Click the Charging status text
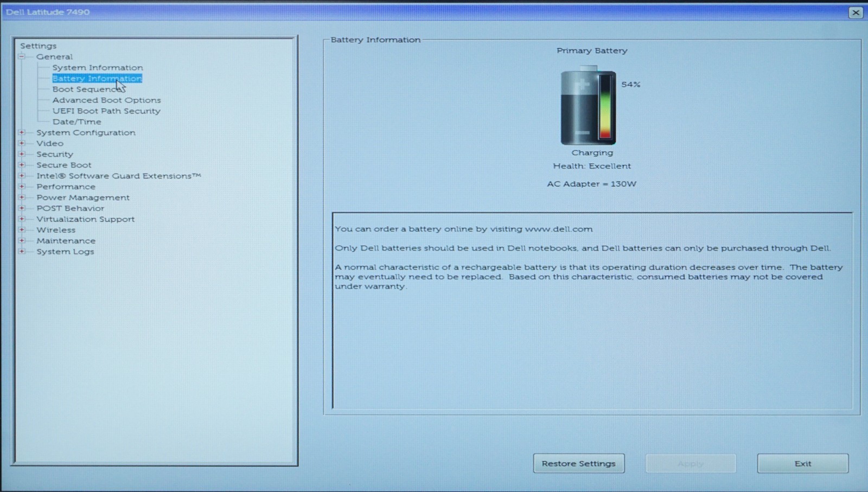Viewport: 868px width, 492px height. 592,153
